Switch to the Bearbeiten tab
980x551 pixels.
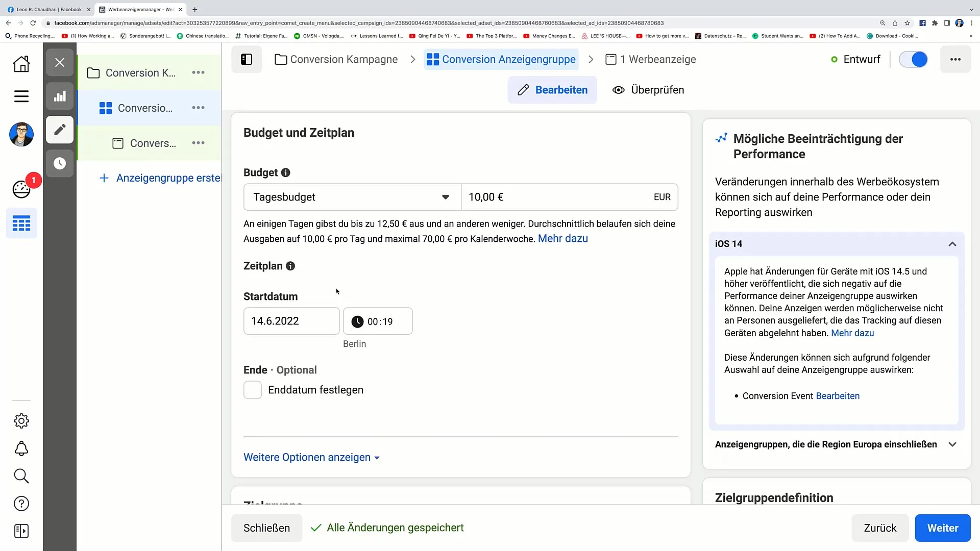552,90
